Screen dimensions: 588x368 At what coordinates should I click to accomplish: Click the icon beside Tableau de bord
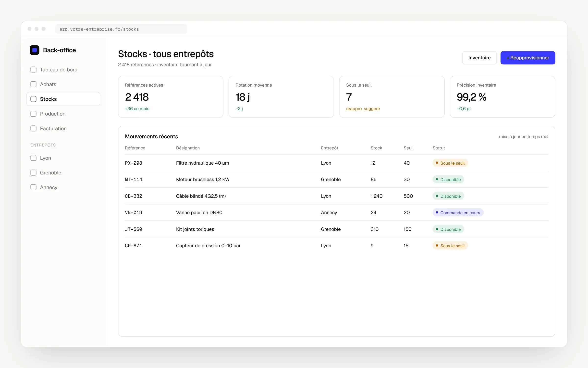click(x=34, y=70)
